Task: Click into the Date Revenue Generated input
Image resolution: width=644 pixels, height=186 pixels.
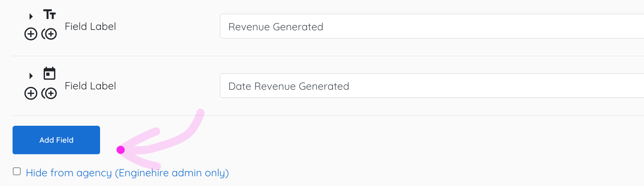Action: pyautogui.click(x=432, y=86)
